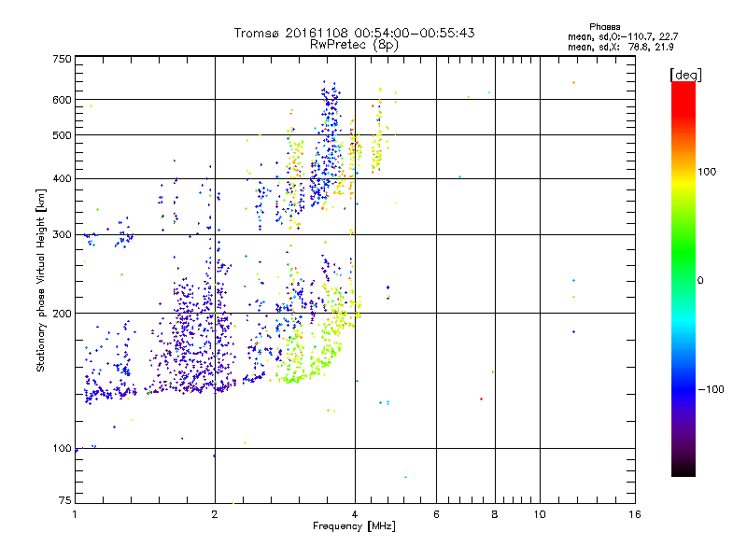The height and width of the screenshot is (560, 747).
Task: Click the x-axis '2' tick label
Action: click(215, 514)
